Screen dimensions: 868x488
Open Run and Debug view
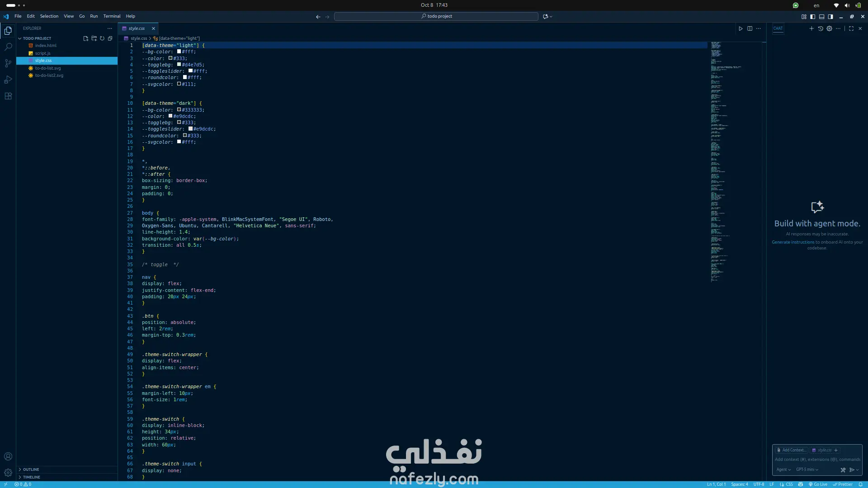pos(8,80)
